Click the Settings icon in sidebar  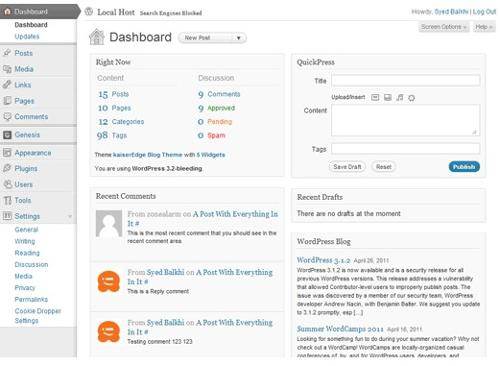pyautogui.click(x=7, y=216)
